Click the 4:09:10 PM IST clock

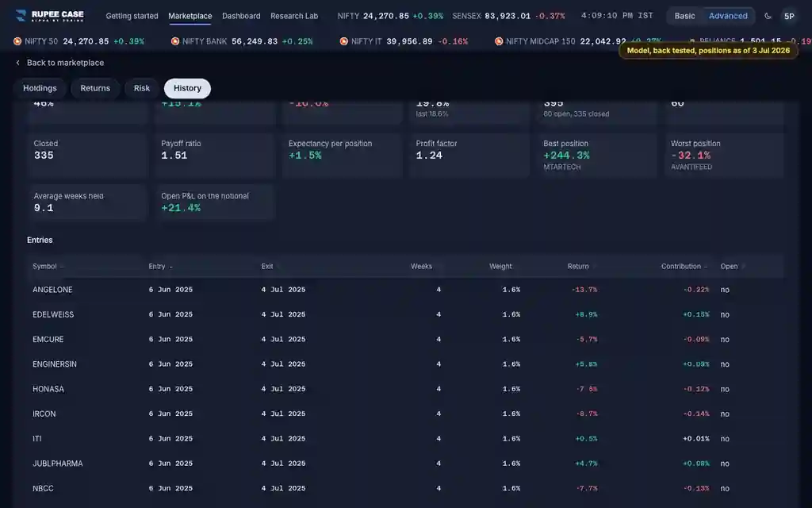click(x=617, y=16)
